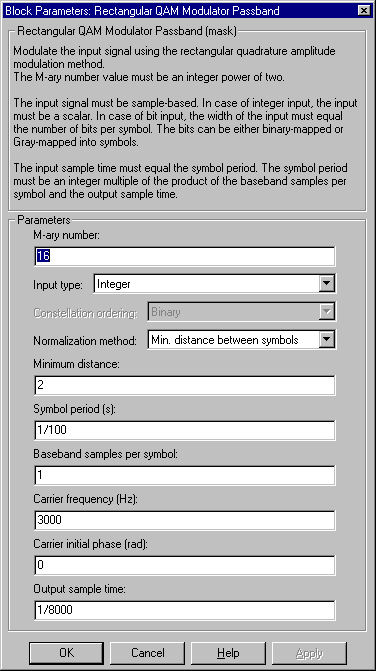
Task: Click the M-ary number input field
Action: (185, 256)
